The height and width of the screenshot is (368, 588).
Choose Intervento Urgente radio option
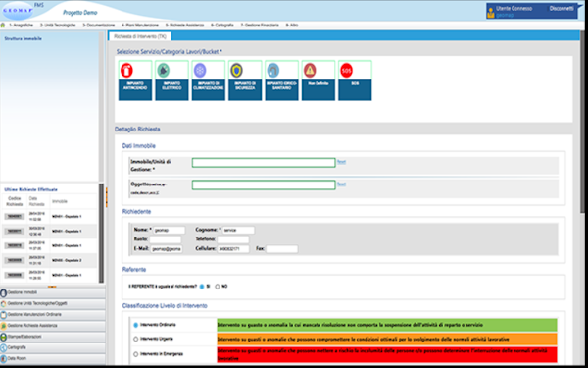coord(136,340)
